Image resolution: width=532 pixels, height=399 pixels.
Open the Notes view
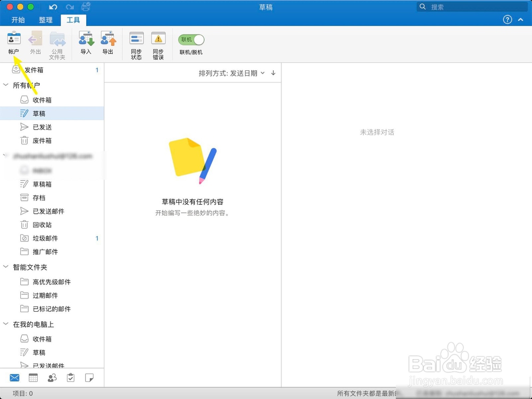[90, 378]
